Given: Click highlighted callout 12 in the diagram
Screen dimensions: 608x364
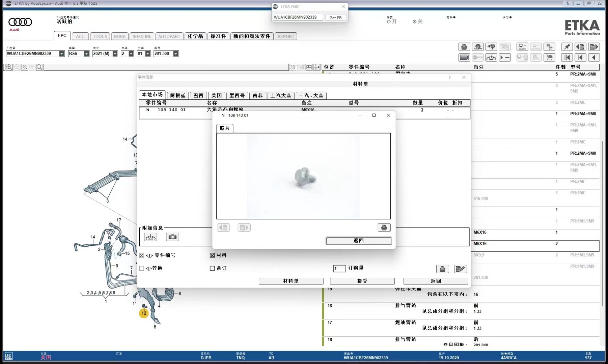Looking at the screenshot, I should pos(144,313).
